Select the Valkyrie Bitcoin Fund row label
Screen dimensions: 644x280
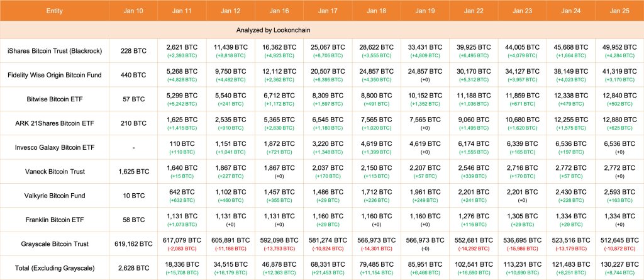tap(55, 195)
